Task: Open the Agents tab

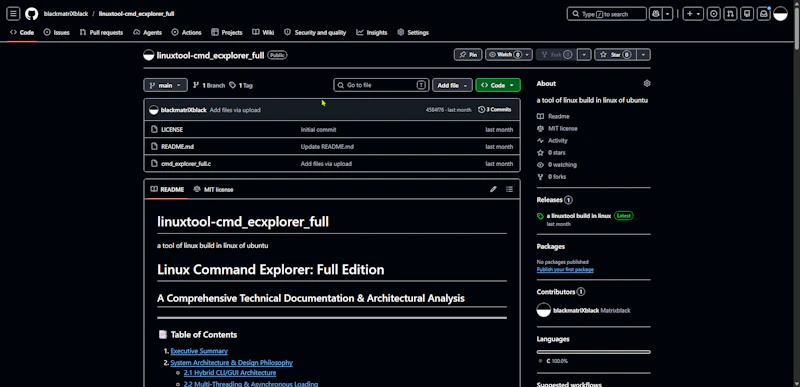Action: click(147, 32)
